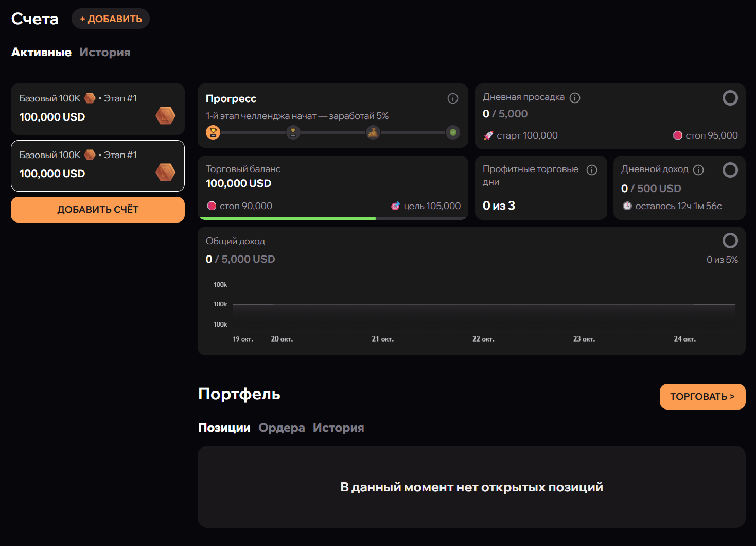Click the money bag progress stage icon
This screenshot has width=756, height=546.
[x=373, y=132]
